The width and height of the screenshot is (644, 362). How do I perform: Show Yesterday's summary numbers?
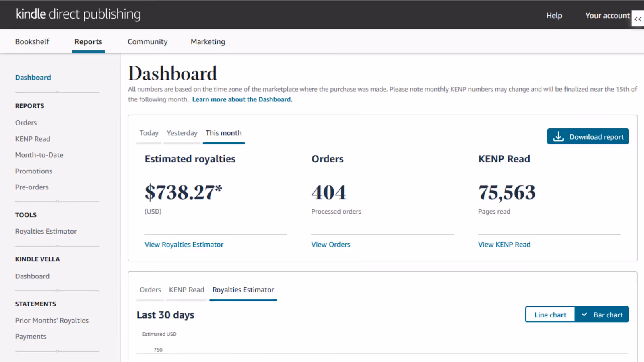pos(182,133)
